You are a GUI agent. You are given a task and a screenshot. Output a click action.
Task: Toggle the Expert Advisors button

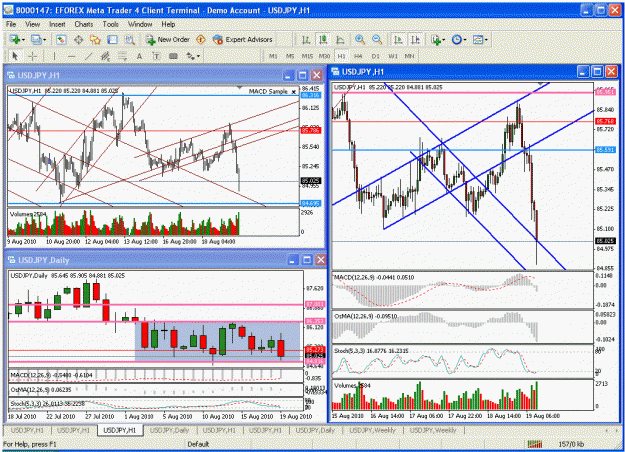click(x=243, y=39)
